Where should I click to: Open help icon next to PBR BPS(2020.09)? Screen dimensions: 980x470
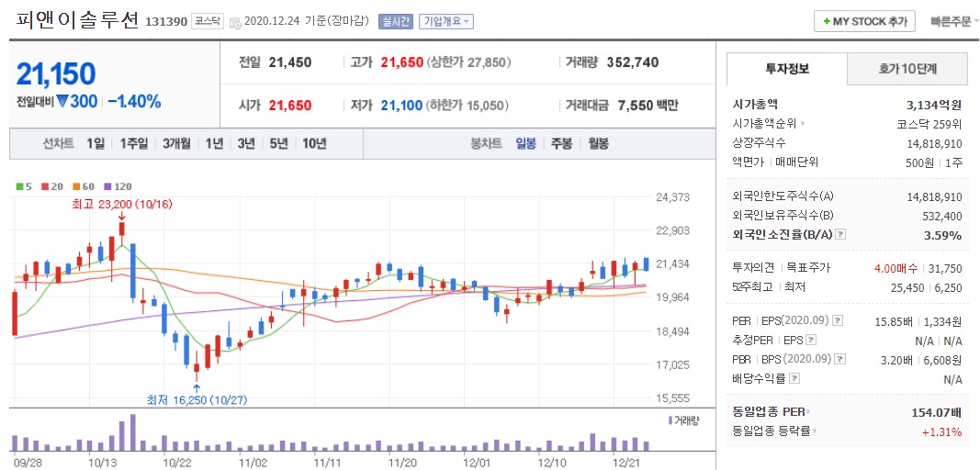[839, 359]
